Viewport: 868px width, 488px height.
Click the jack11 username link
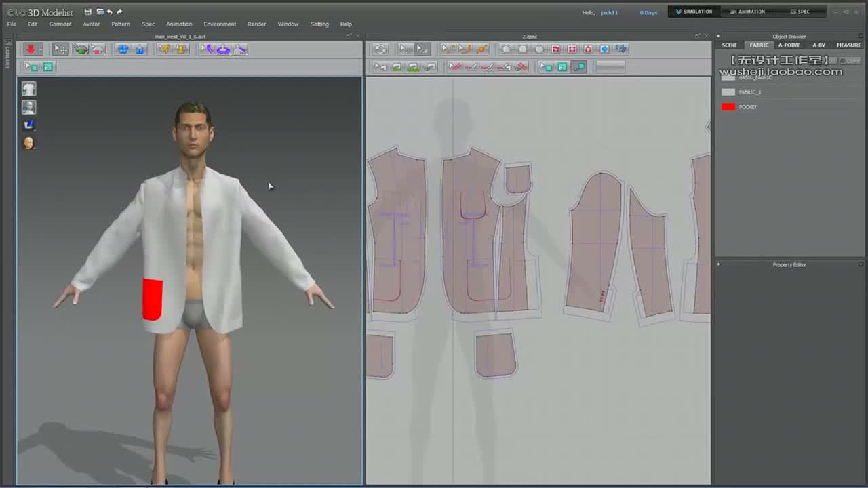click(609, 13)
